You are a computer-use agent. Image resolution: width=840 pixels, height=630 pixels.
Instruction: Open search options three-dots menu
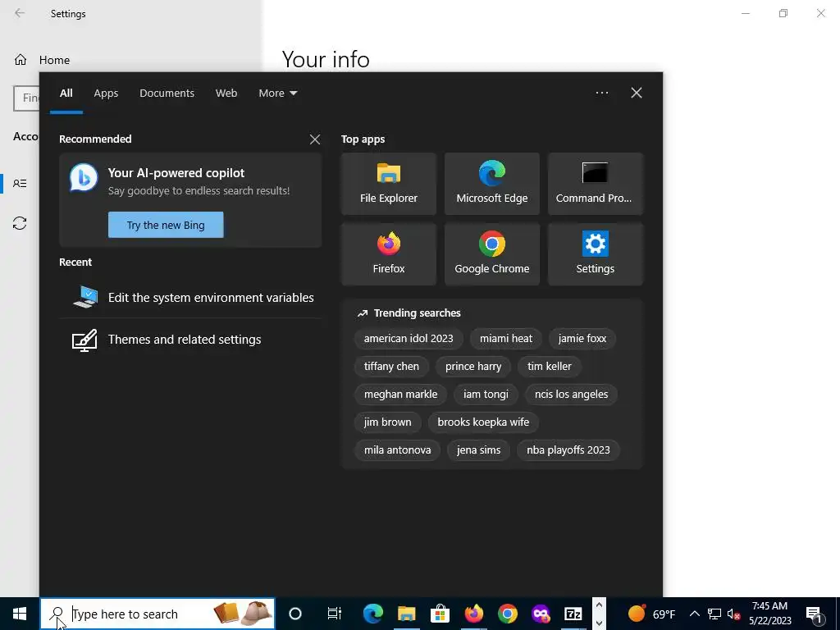click(x=602, y=93)
